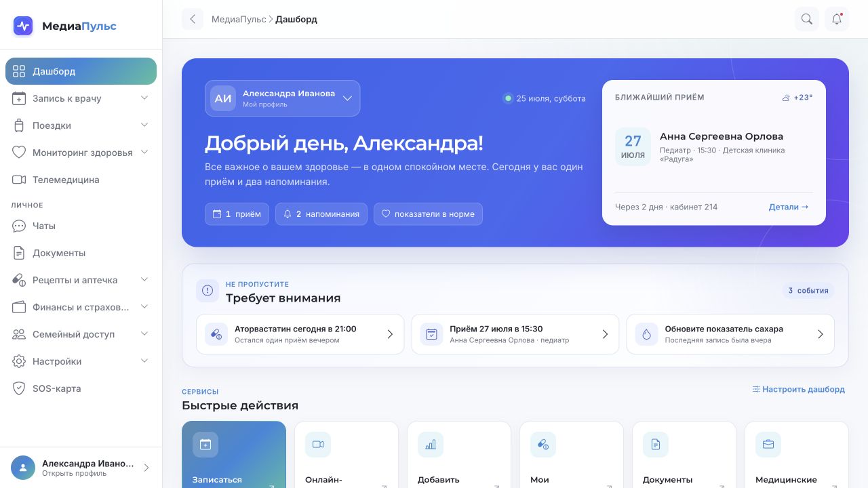868x488 pixels.
Task: Expand the Настройки submenu chevron
Action: pos(144,361)
